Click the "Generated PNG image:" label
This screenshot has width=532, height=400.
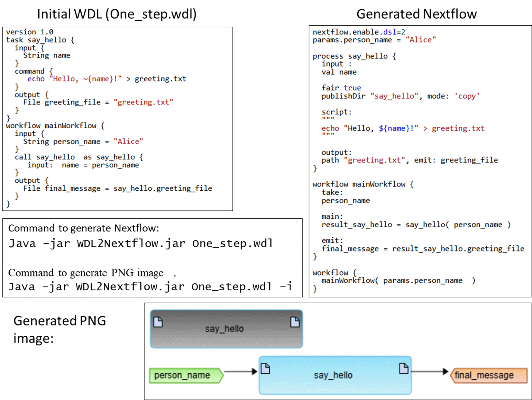pyautogui.click(x=60, y=329)
